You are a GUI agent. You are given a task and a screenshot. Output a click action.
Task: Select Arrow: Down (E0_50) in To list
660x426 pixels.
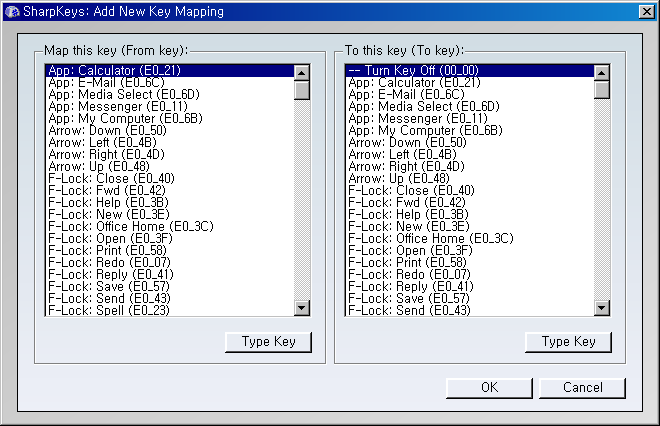point(469,142)
